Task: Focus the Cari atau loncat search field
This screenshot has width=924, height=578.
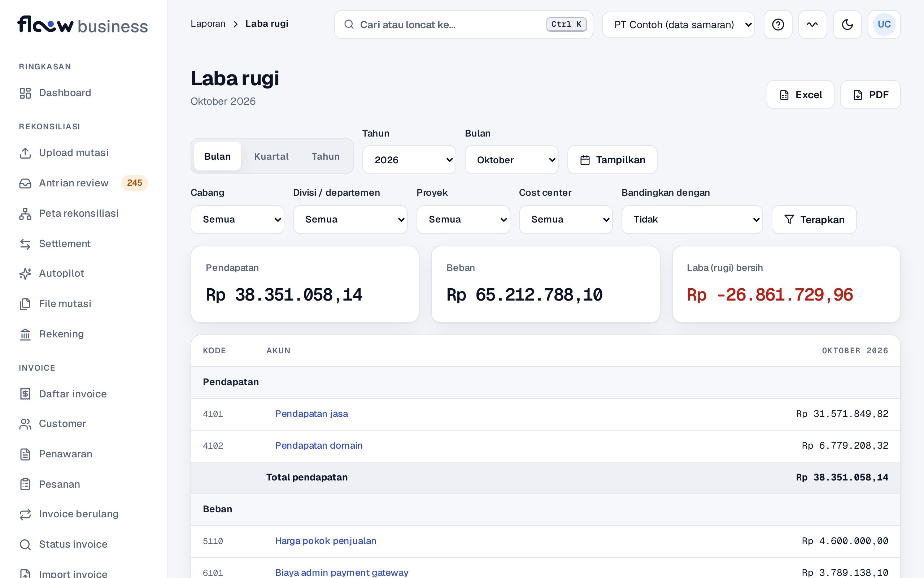Action: coord(463,25)
